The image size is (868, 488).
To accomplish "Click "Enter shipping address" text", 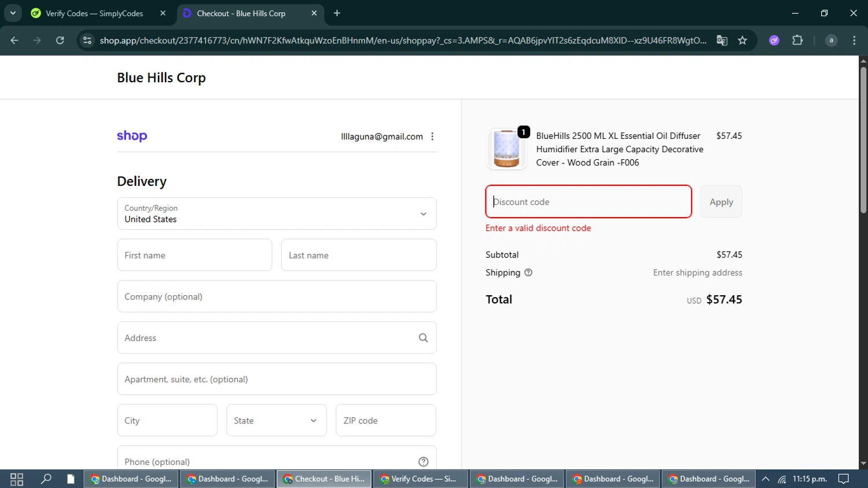I will click(697, 273).
